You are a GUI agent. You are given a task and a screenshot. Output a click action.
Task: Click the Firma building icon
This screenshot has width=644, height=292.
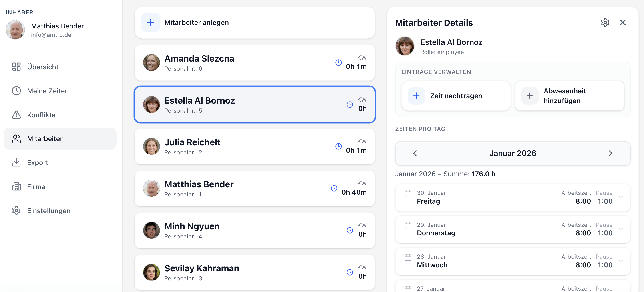16,187
